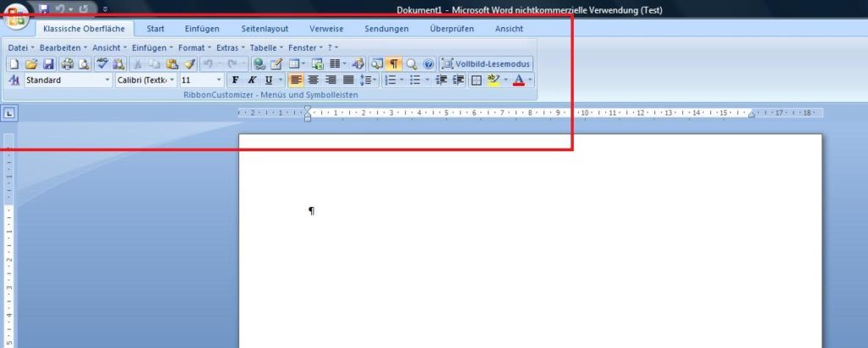The height and width of the screenshot is (348, 868).
Task: Expand the font color arrow
Action: 531,81
